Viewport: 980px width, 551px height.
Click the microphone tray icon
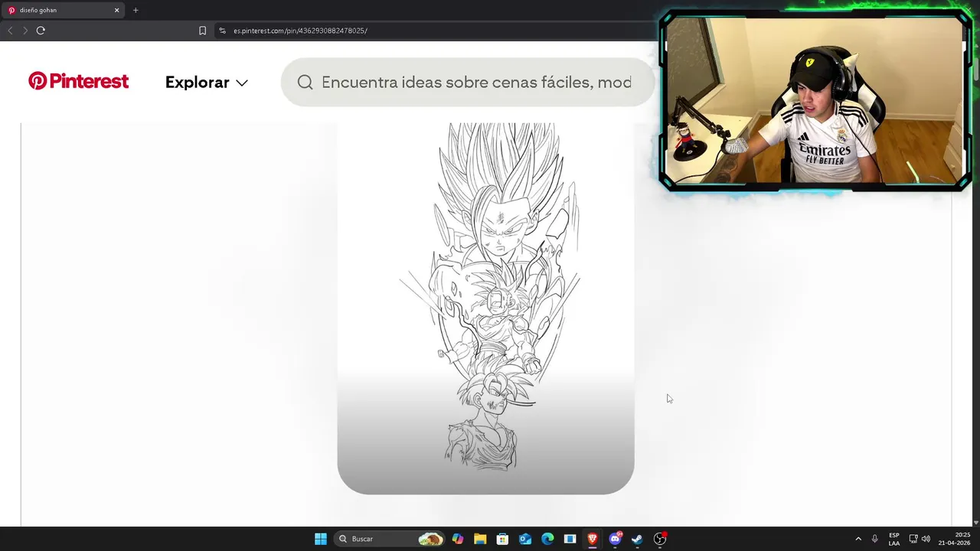coord(874,539)
